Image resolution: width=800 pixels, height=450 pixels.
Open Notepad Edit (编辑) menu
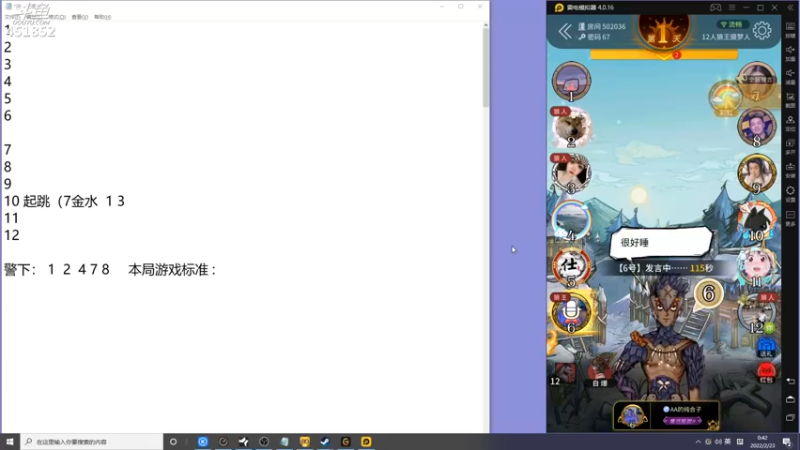[34, 17]
